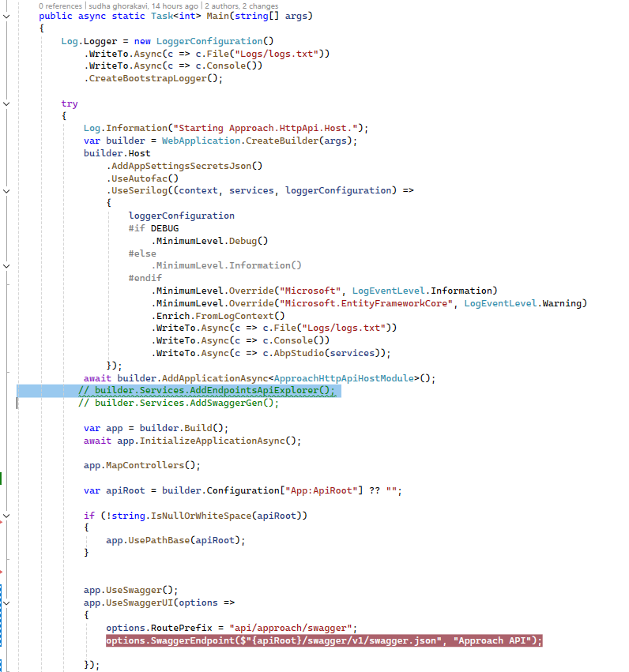
Task: Click the commented AddEndpointsApiExplorer line
Action: [207, 391]
